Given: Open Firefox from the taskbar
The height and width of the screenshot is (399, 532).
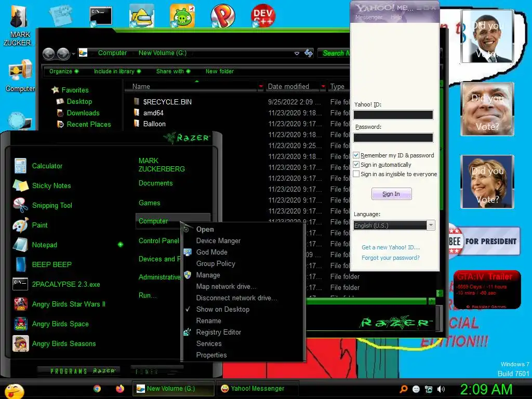Looking at the screenshot, I should point(120,389).
